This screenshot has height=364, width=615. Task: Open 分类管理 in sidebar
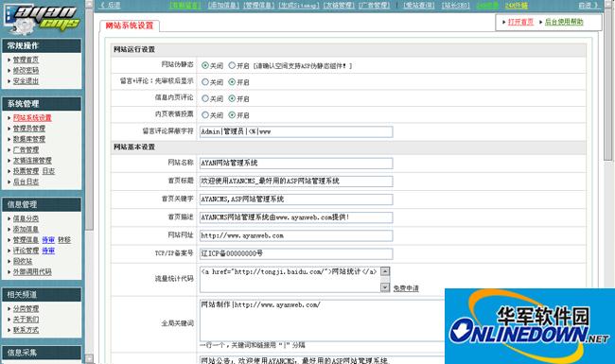[x=26, y=308]
